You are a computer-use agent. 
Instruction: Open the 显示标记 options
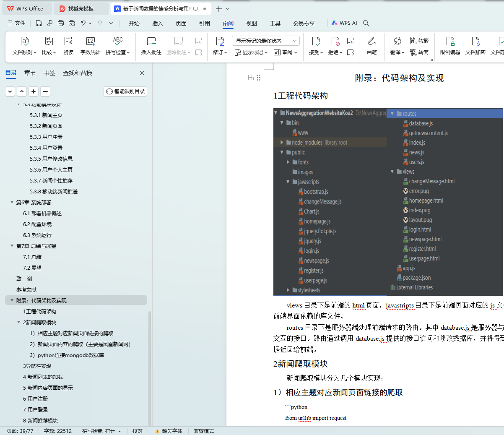coord(251,52)
